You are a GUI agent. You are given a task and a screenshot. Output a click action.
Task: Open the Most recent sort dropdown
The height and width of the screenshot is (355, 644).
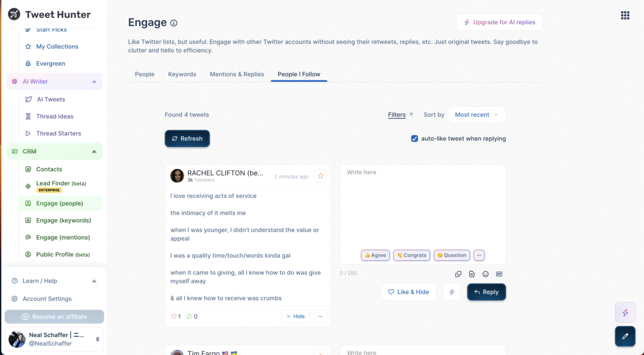(477, 115)
